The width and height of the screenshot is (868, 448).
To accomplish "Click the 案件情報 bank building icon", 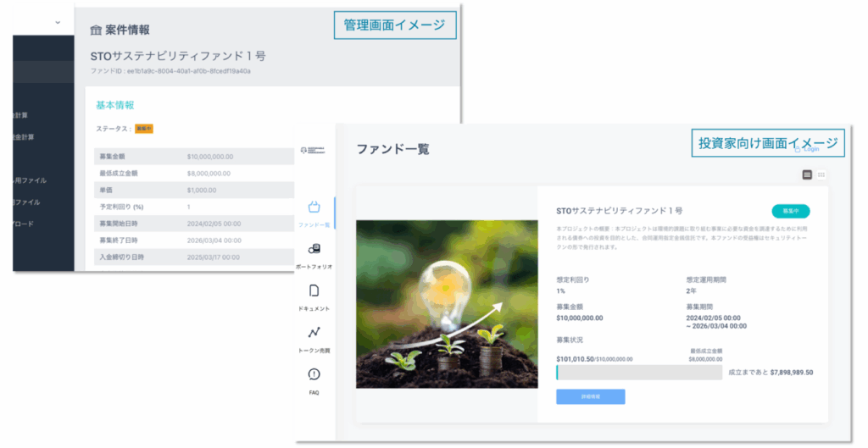I will point(96,30).
